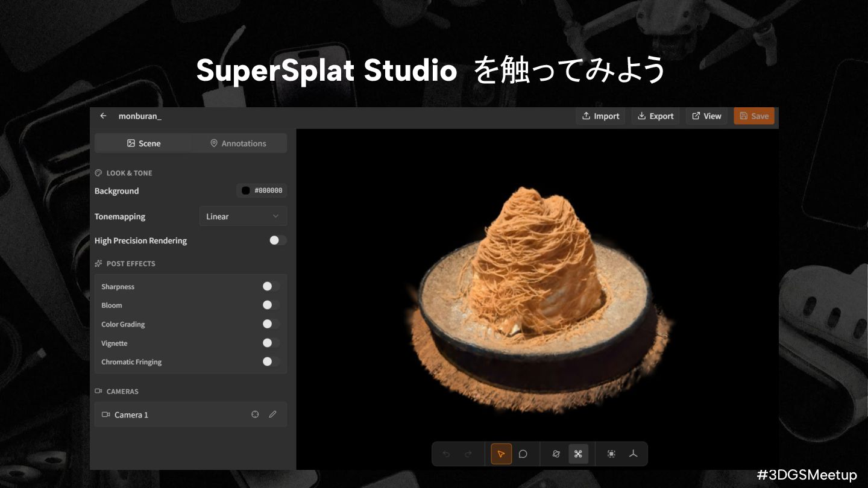
Task: Switch to orbit camera mode
Action: click(556, 454)
